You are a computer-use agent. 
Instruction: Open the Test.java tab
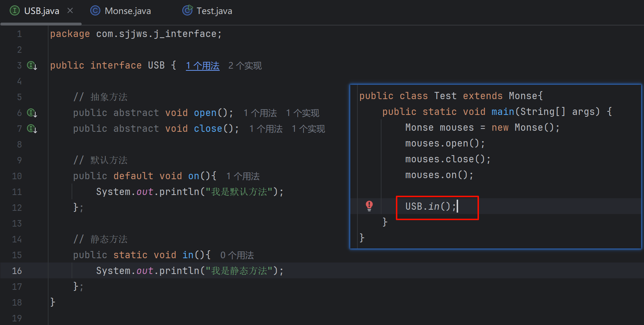click(214, 11)
